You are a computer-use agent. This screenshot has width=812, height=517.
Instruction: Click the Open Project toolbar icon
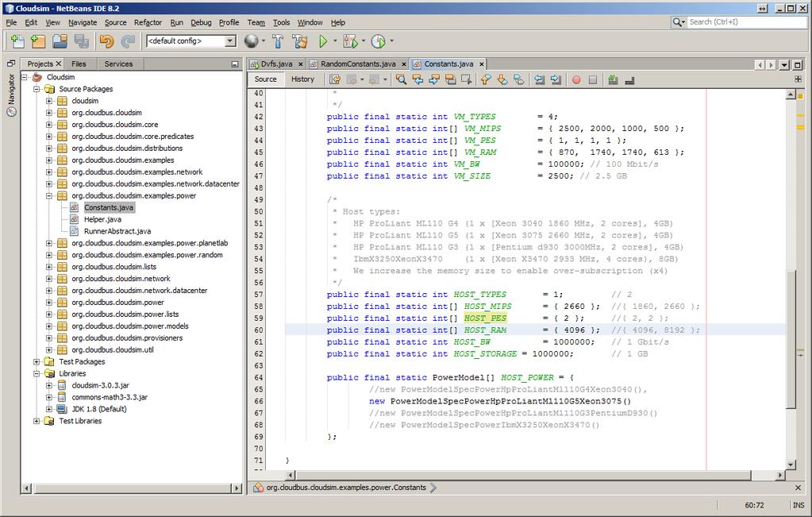click(60, 41)
